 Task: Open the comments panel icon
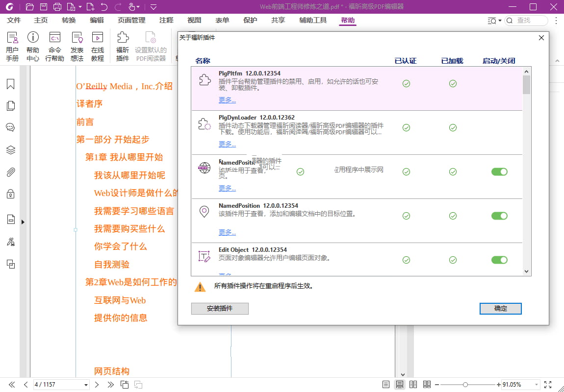[x=10, y=127]
